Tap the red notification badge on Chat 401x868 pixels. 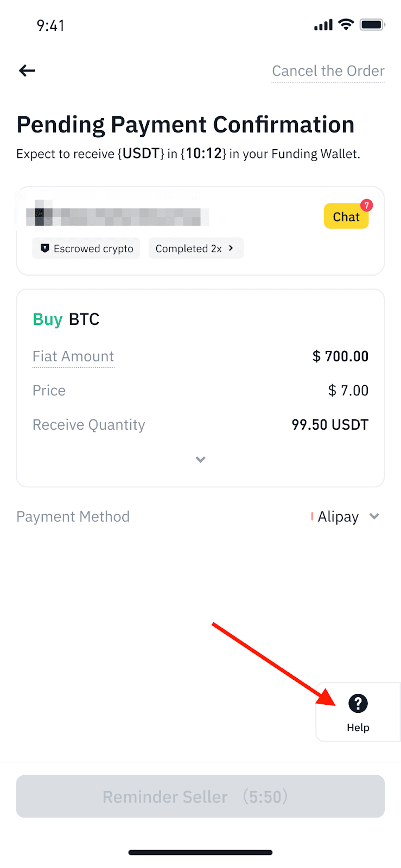coord(367,206)
